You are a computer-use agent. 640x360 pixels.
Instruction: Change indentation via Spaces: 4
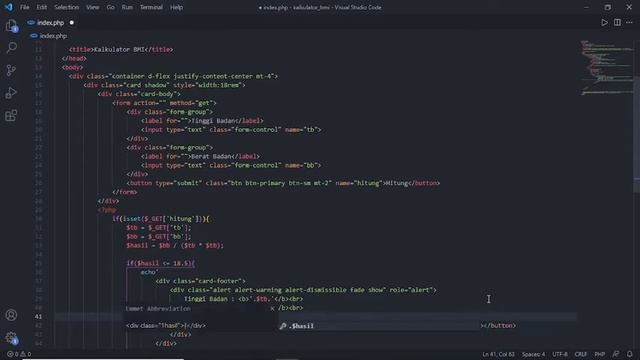click(533, 354)
